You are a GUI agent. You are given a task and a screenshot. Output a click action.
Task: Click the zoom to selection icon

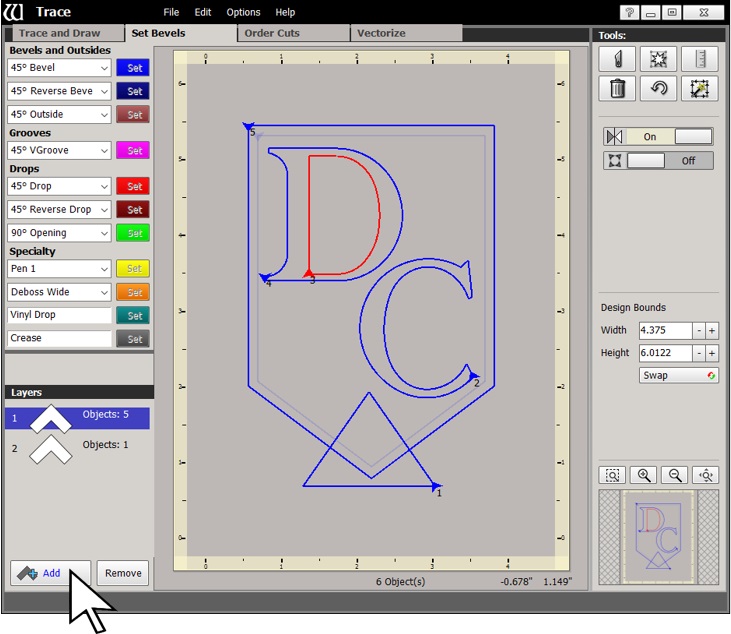coord(612,475)
